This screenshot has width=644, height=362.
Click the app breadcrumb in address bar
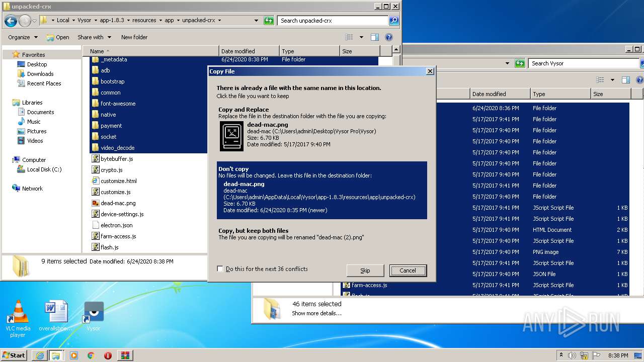pos(170,21)
